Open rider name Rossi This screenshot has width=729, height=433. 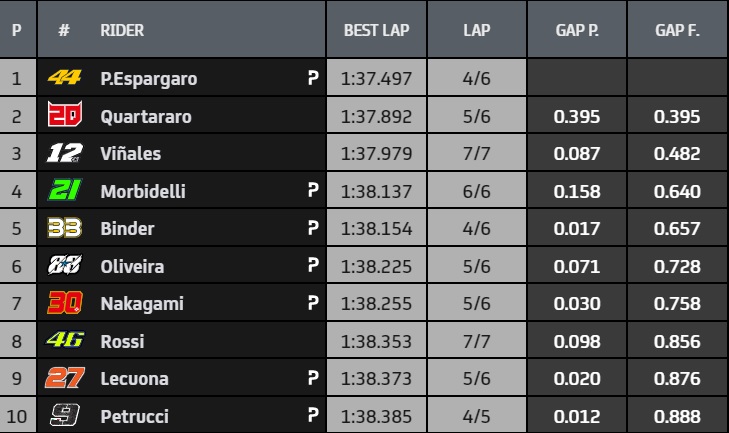pos(122,341)
